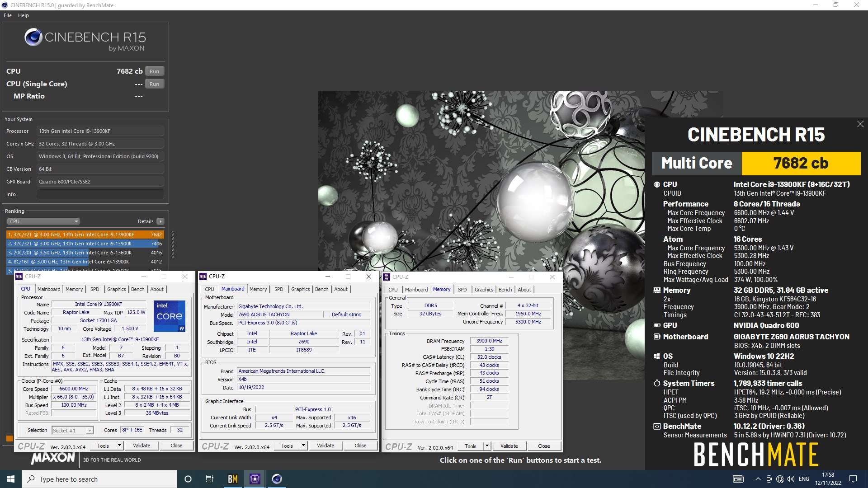Click Validate in left CPU-Z window
This screenshot has height=488, width=868.
[142, 446]
